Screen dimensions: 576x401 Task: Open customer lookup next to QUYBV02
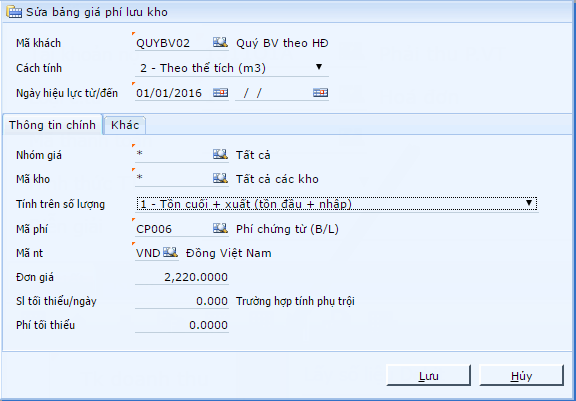tap(220, 42)
